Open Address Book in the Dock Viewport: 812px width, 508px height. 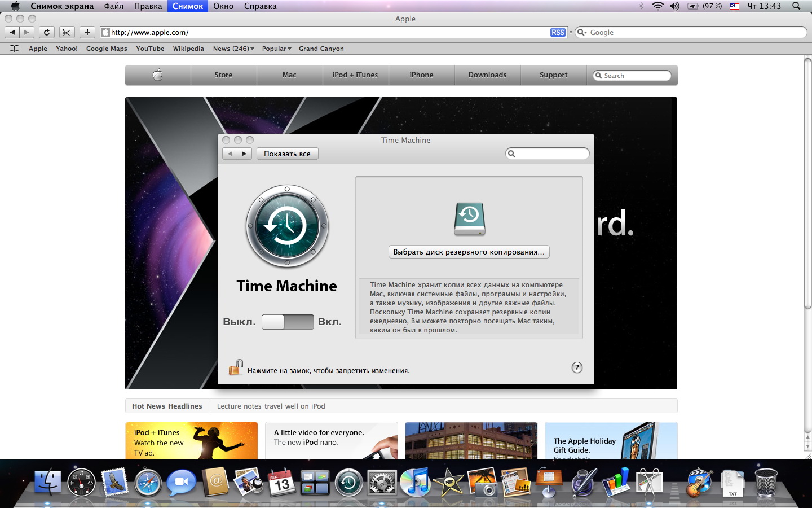[215, 483]
